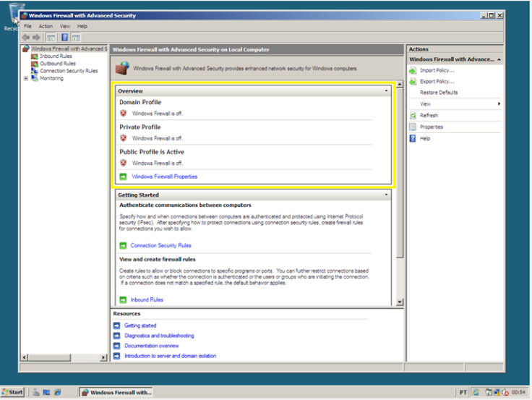The height and width of the screenshot is (400, 532).
Task: Collapse the Getting Started section
Action: tap(387, 195)
